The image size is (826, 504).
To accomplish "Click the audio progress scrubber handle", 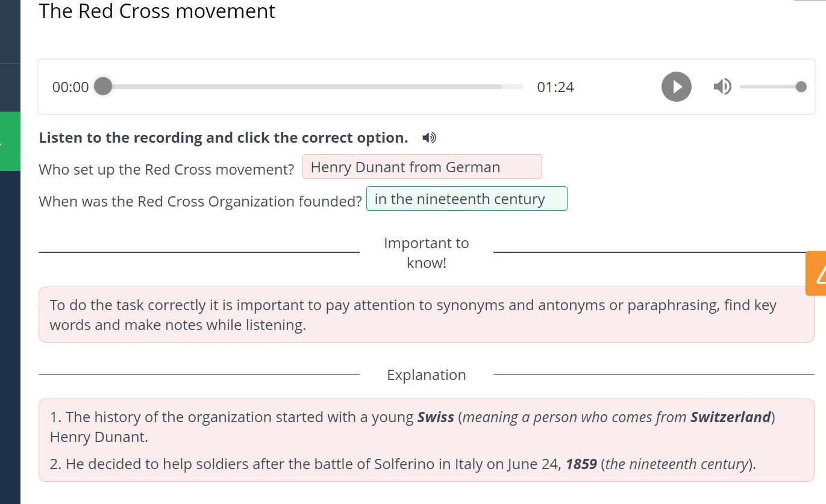I will coord(103,86).
